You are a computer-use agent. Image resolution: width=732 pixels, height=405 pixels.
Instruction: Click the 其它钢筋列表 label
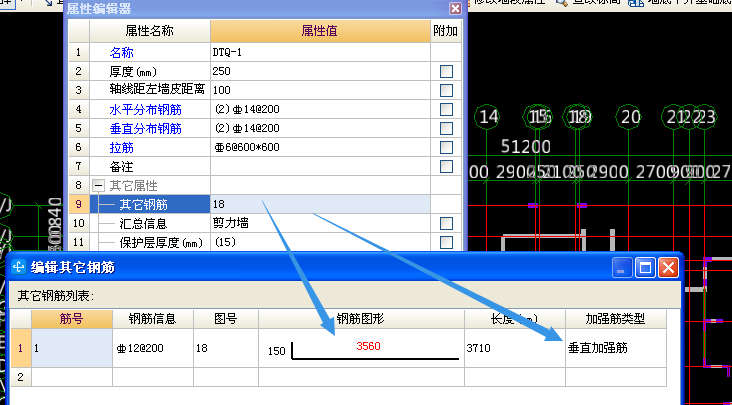click(56, 296)
